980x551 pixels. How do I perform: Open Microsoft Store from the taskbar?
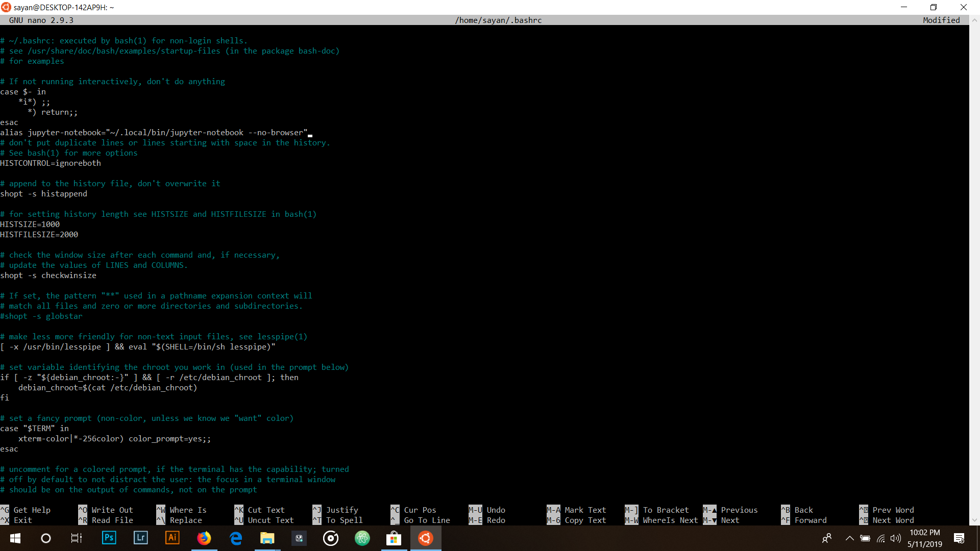(x=394, y=538)
